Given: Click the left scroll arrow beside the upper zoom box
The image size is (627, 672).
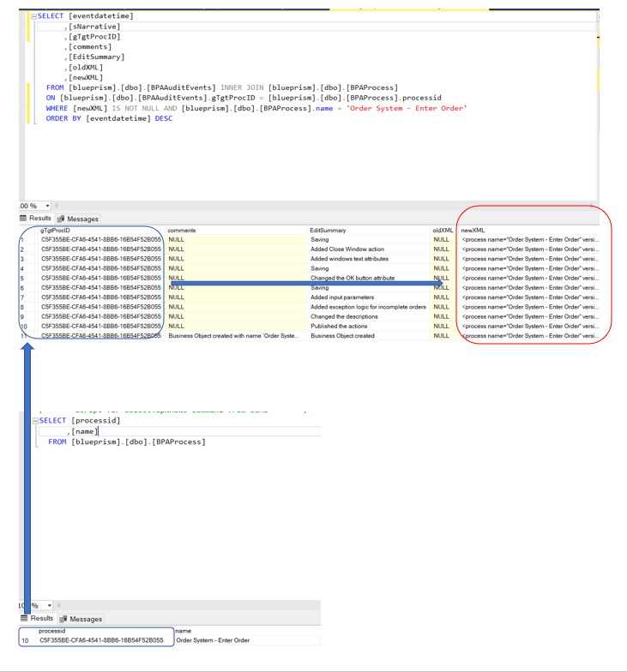Looking at the screenshot, I should [57, 206].
